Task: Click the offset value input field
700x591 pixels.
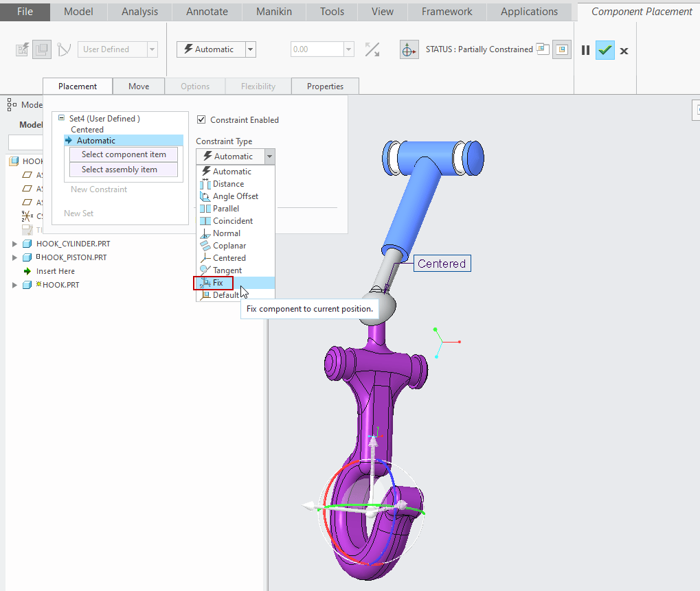Action: coord(317,49)
